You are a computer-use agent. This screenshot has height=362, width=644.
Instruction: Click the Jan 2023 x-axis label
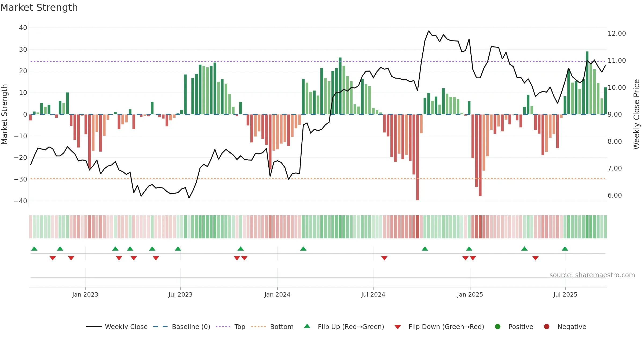click(x=85, y=294)
